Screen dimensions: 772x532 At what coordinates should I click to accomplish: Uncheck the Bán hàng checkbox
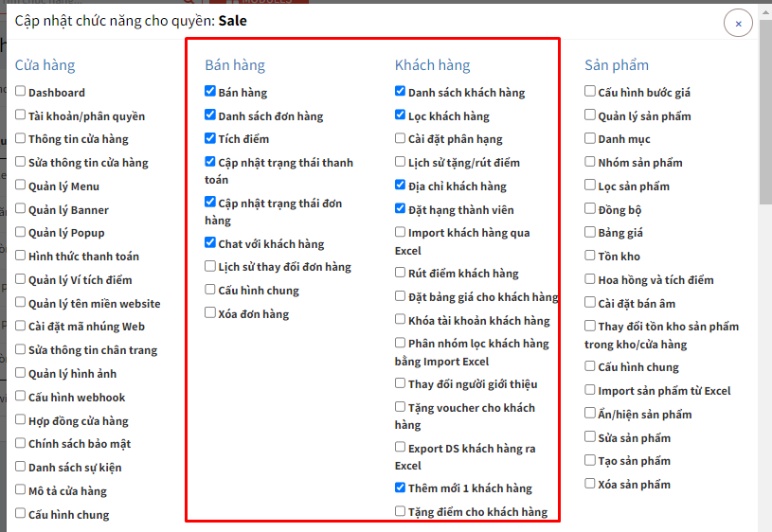[210, 92]
